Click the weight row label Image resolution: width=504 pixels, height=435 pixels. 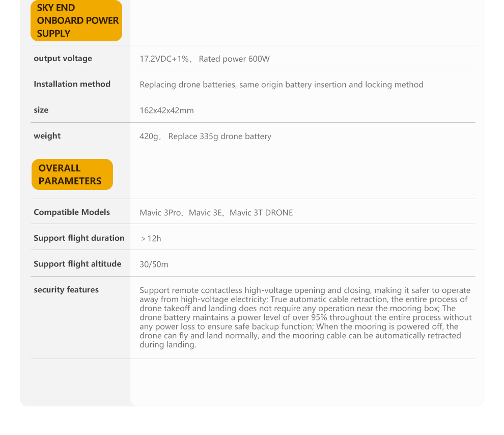[x=47, y=136]
